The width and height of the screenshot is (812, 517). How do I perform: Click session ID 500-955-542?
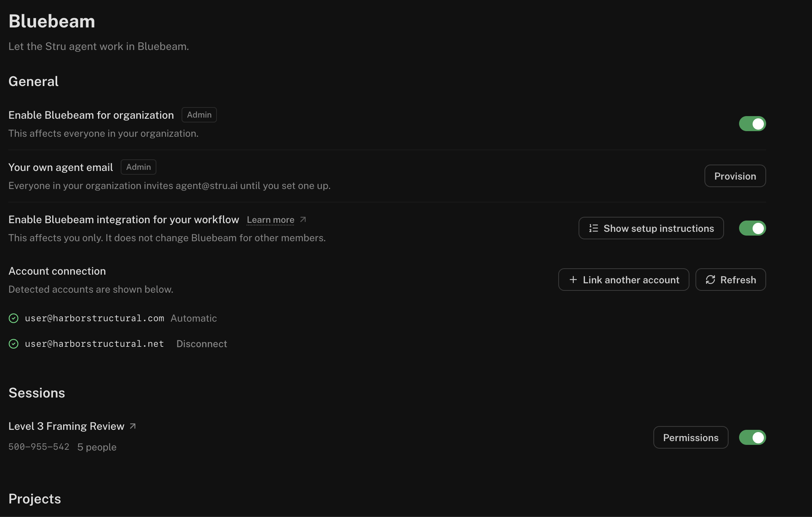(x=39, y=447)
